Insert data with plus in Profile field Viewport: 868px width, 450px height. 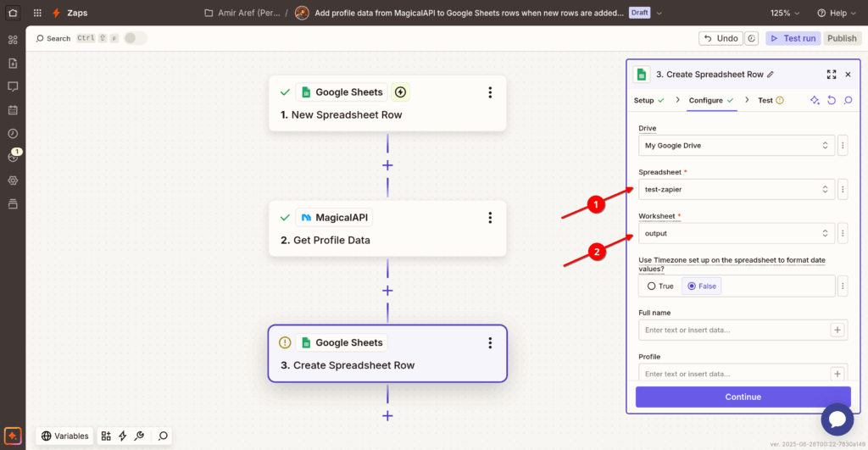(837, 374)
